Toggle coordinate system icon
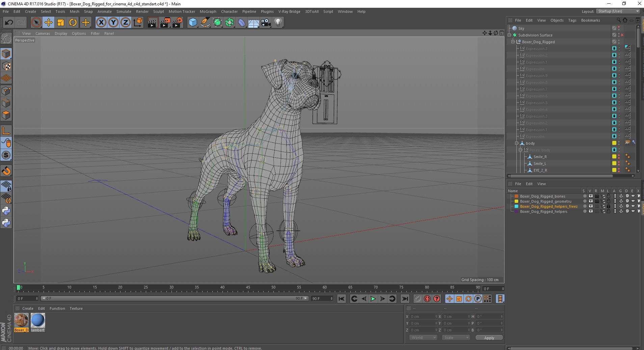The width and height of the screenshot is (644, 350). tap(138, 23)
